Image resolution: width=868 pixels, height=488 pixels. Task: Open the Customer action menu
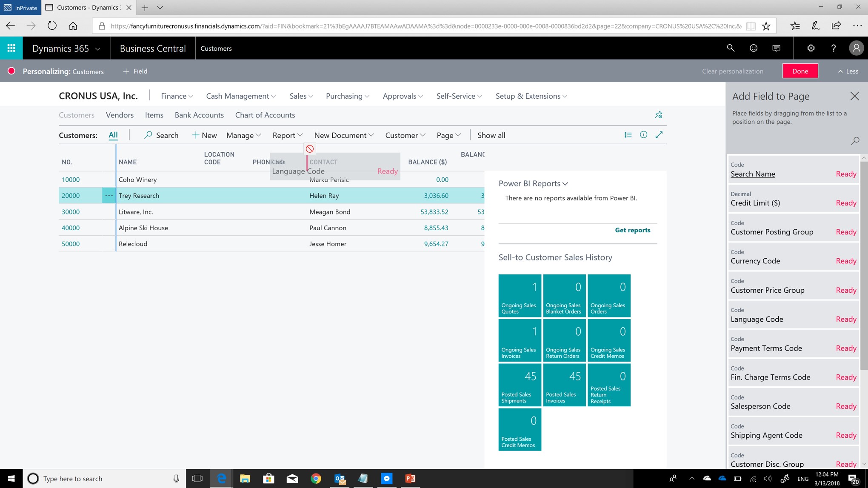pyautogui.click(x=405, y=135)
